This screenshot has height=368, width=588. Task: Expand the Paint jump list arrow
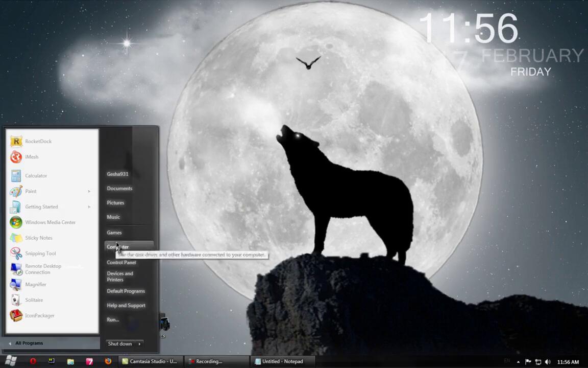pyautogui.click(x=89, y=191)
